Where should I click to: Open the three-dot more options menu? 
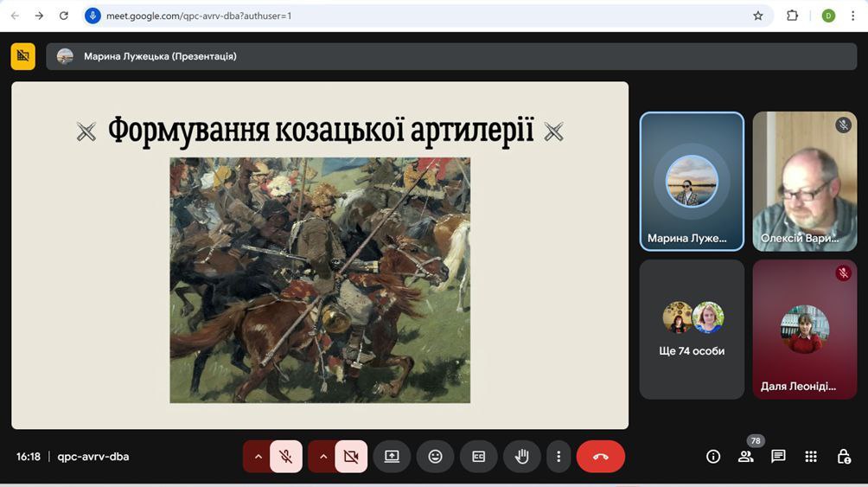(x=558, y=457)
